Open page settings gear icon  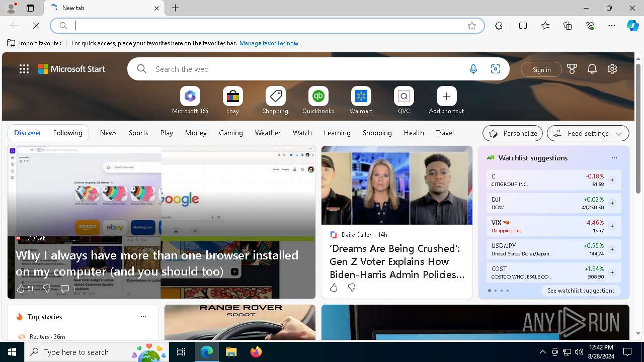tap(612, 69)
